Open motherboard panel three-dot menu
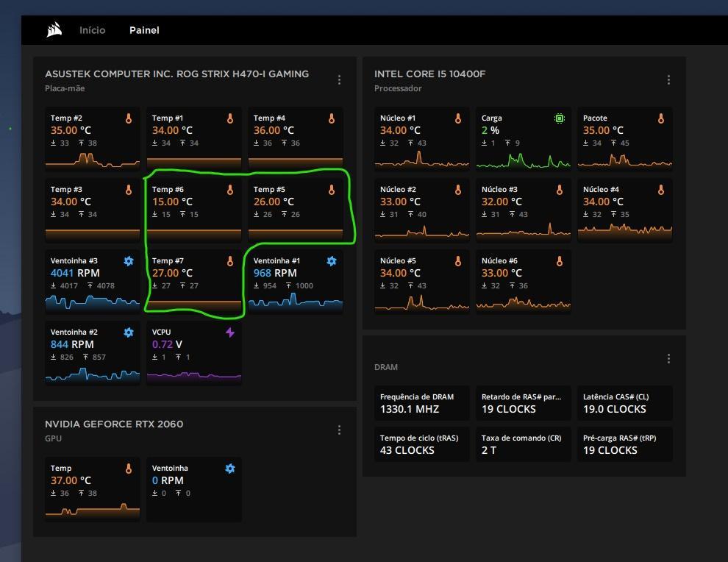 point(340,80)
